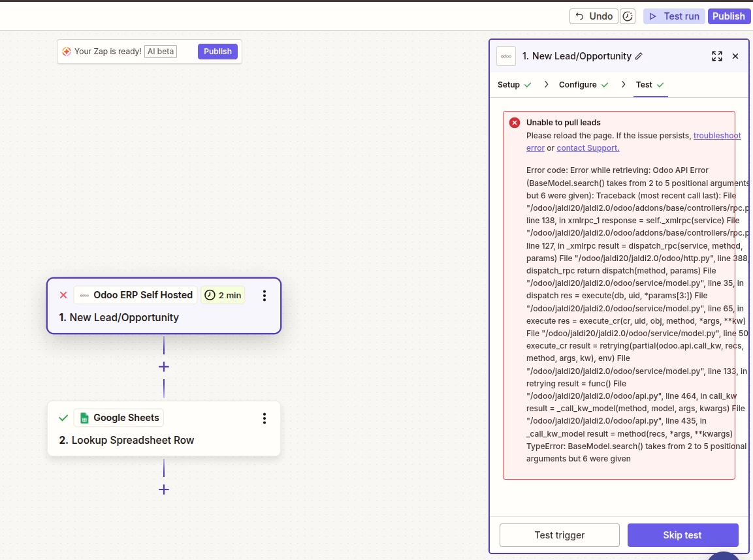Click the Zap ready sparkle icon

(x=66, y=52)
